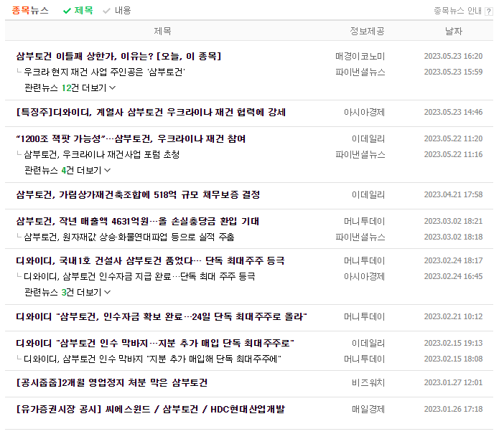Open [유가증권시장 공시] 씨에스윈드 article

(151, 410)
